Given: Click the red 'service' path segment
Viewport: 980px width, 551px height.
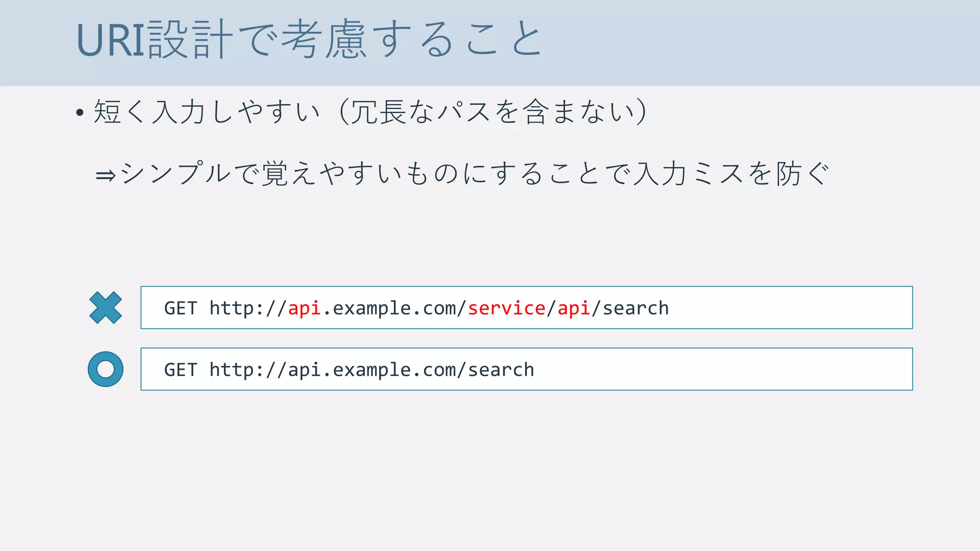Looking at the screenshot, I should (x=506, y=309).
